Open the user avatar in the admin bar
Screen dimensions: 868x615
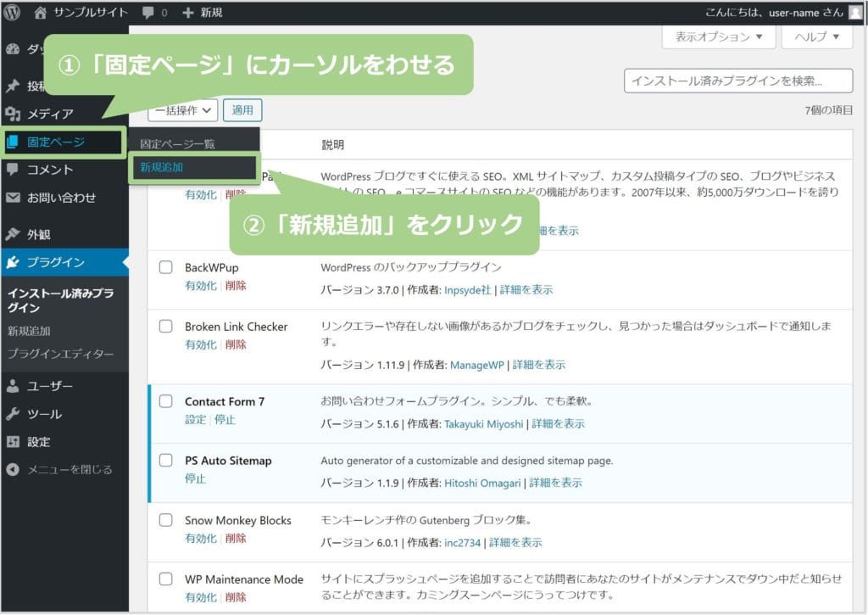[856, 12]
